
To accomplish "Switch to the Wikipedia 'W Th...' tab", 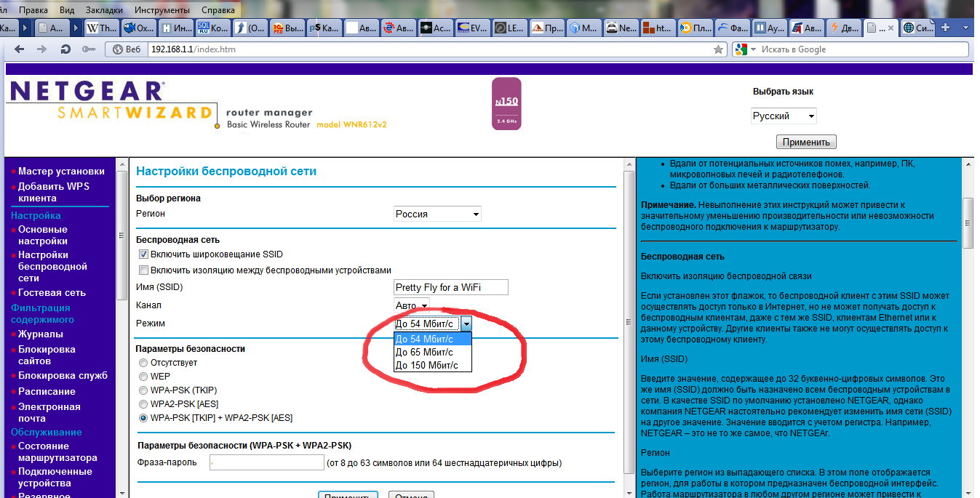I will [102, 28].
